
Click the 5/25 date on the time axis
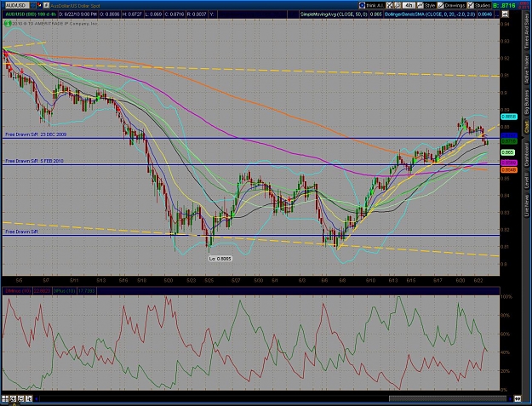(x=209, y=281)
